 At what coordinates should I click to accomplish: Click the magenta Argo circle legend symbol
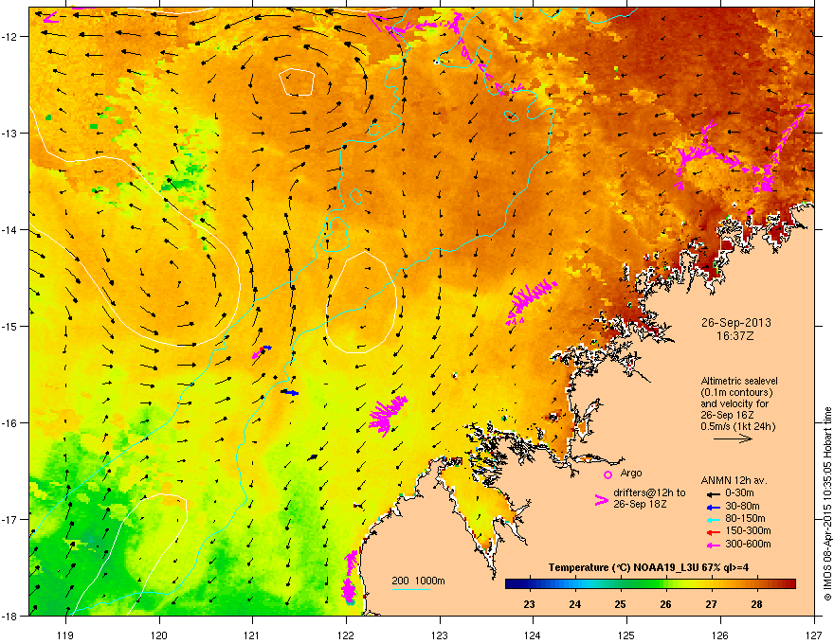pos(607,474)
